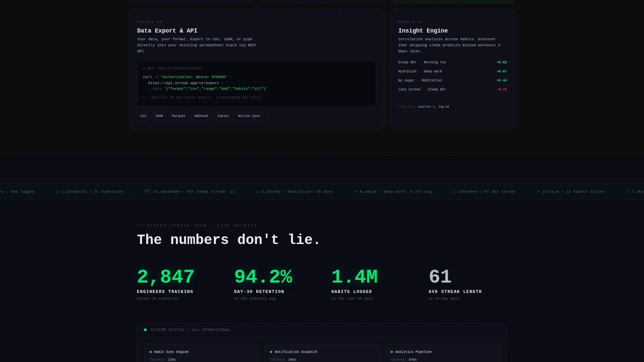This screenshot has height=362, width=644.
Task: Click 'across 34 countries' subtext
Action: coord(158,299)
